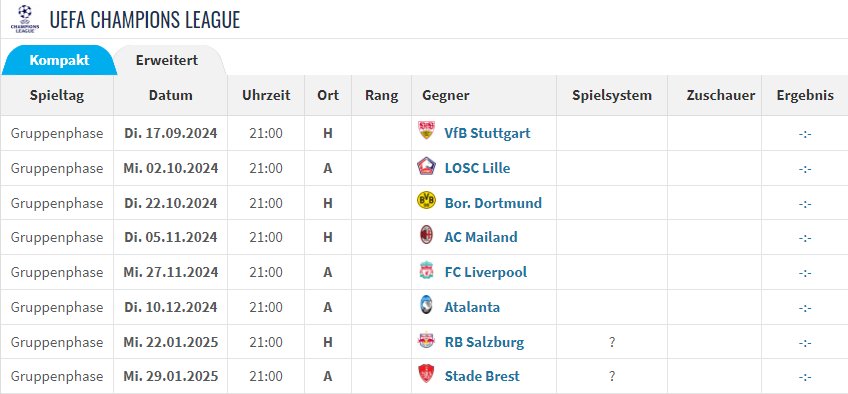Screen dimensions: 848x394
Task: Click the AC Mailand club crest
Action: tap(426, 235)
